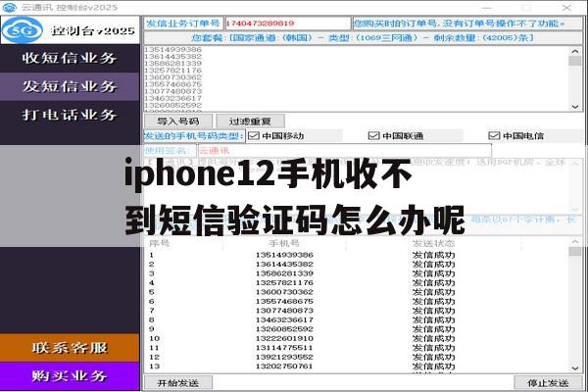This screenshot has width=588, height=392.
Task: Click the 5G cloud logo icon
Action: [23, 30]
